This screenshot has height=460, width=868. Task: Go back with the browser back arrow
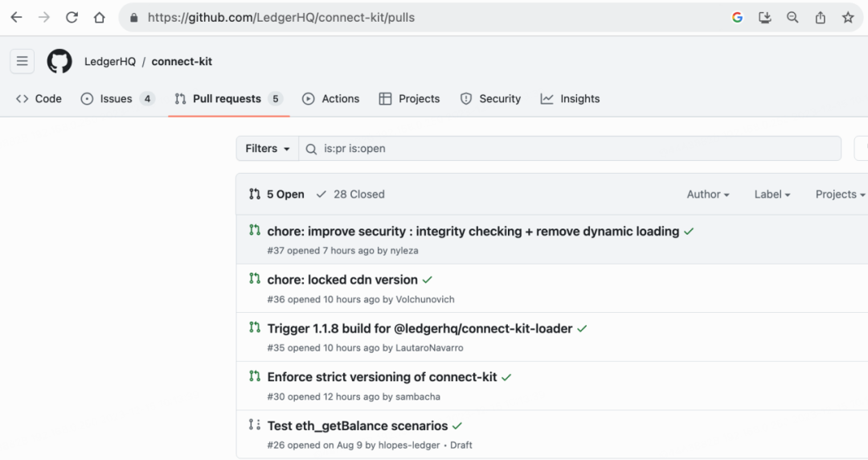16,17
